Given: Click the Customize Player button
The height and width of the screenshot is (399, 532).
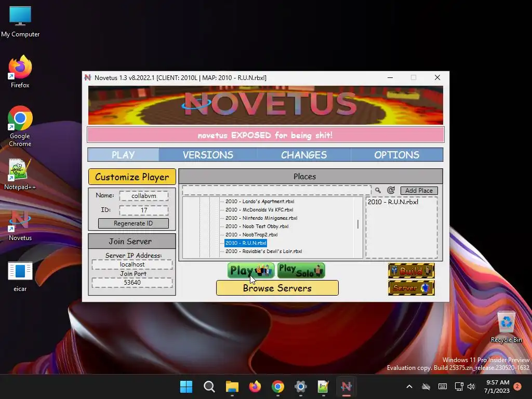Looking at the screenshot, I should (x=132, y=177).
